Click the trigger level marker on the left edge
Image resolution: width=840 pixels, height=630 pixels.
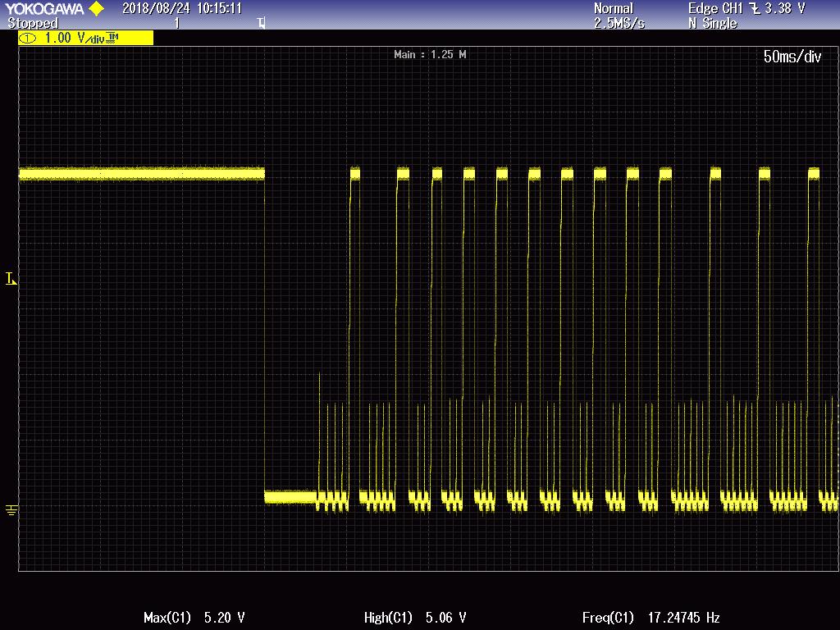[9, 278]
